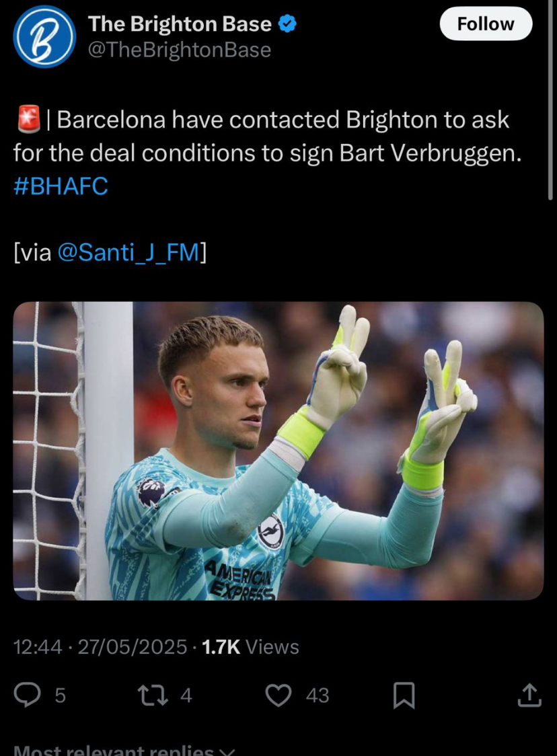
Task: Bookmark this tweet
Action: 404,695
